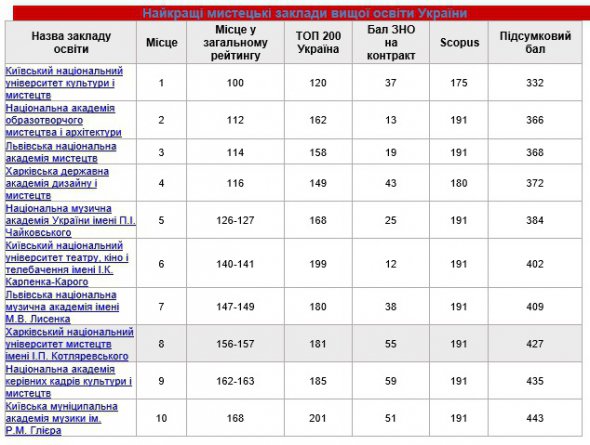The image size is (590, 445).
Task: Open Національна музична академія імені Чайковського link
Action: (x=70, y=220)
